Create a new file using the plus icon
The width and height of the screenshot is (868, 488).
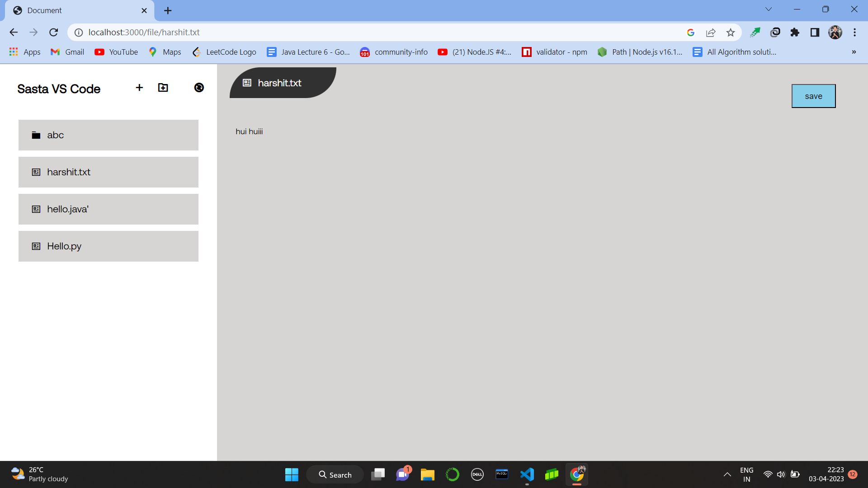click(x=139, y=87)
